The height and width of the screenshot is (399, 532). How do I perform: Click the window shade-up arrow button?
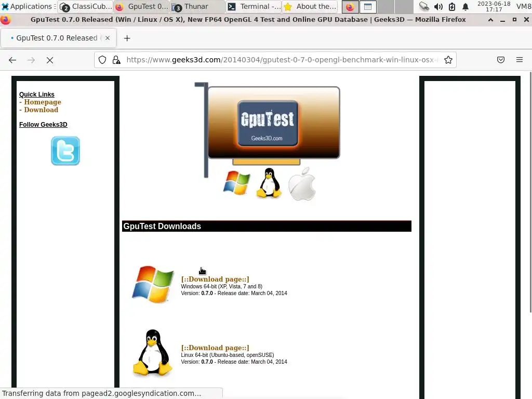[x=490, y=20]
